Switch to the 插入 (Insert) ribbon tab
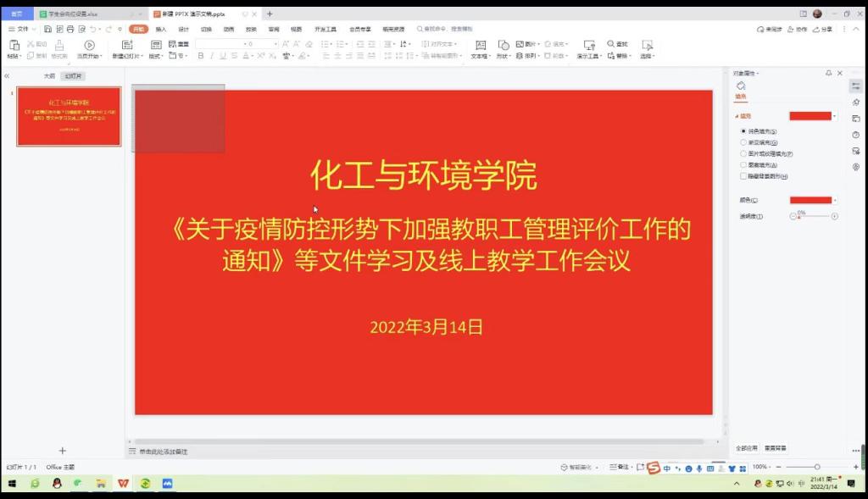Viewport: 868px width, 499px height. [x=161, y=29]
